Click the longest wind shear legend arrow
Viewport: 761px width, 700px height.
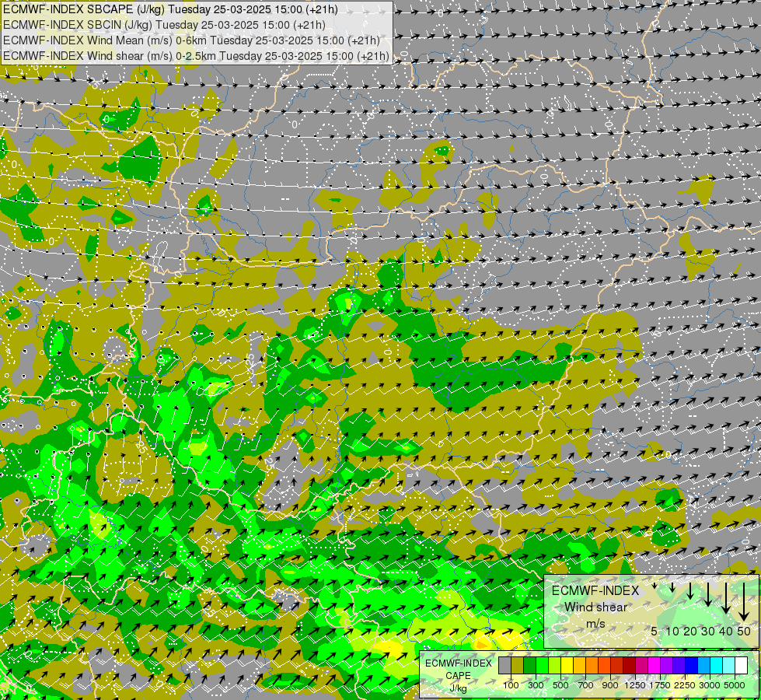744,602
